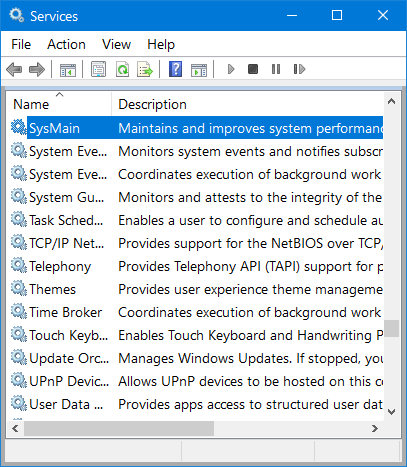Click the gear icon beside Themes
The width and height of the screenshot is (407, 467).
(x=19, y=288)
